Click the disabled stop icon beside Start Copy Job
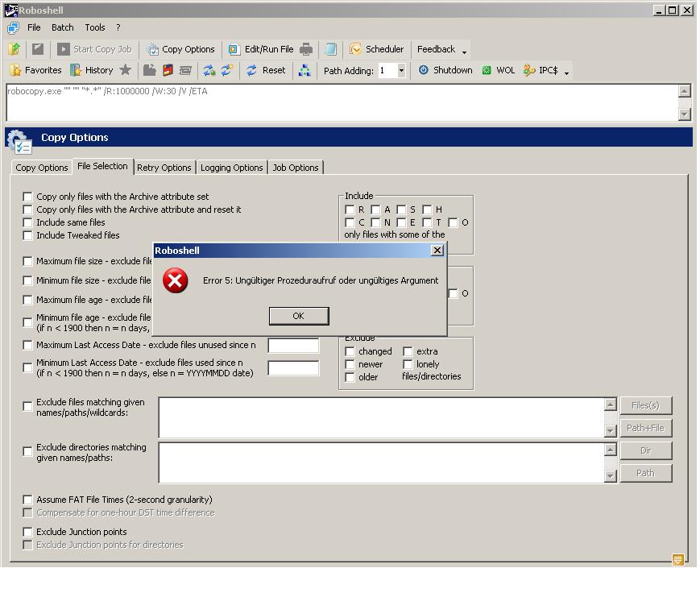The image size is (700, 589). point(38,49)
